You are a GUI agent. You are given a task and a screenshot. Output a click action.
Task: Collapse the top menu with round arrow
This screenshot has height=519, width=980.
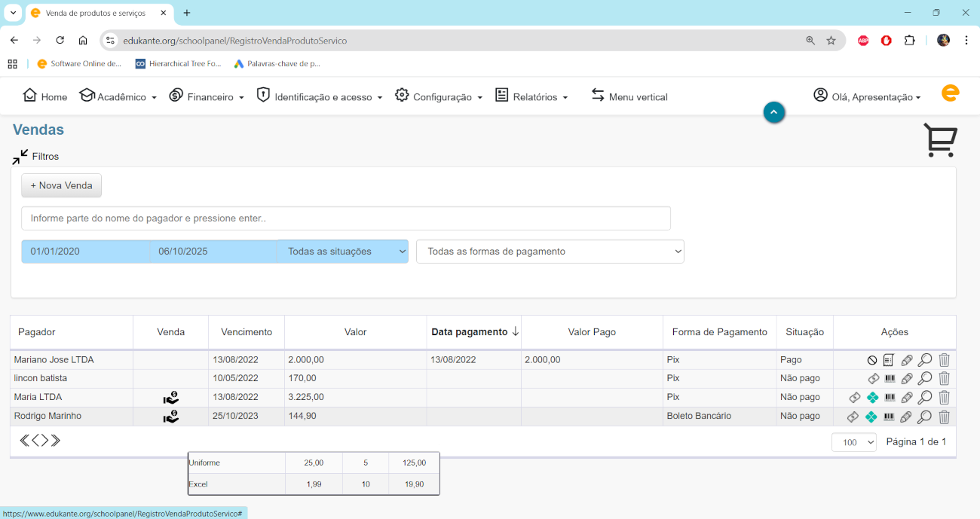pos(774,112)
